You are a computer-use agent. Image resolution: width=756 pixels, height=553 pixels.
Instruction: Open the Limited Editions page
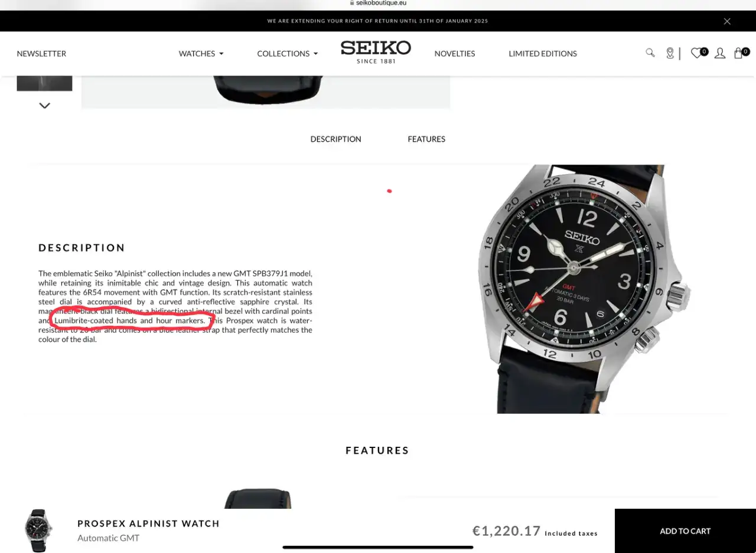[543, 54]
